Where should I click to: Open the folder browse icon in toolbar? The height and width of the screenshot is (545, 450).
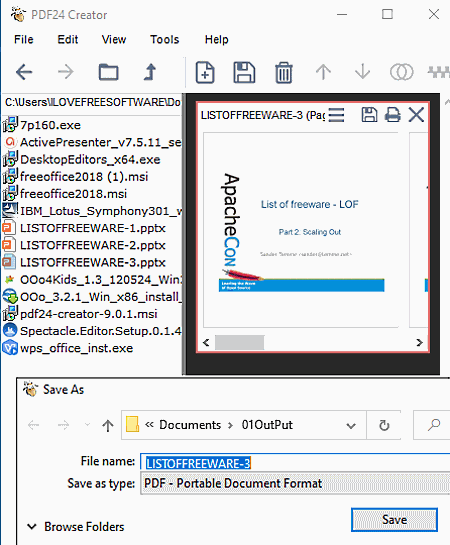(x=108, y=72)
